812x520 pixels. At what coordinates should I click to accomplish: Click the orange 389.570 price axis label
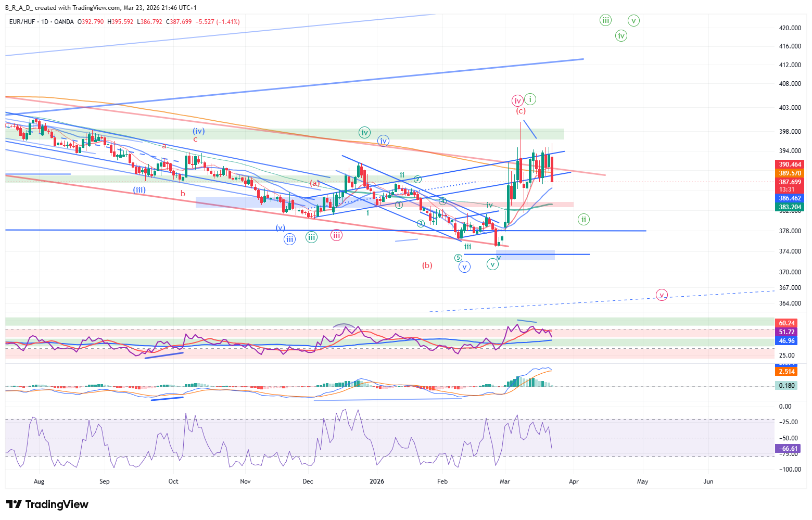(790, 173)
